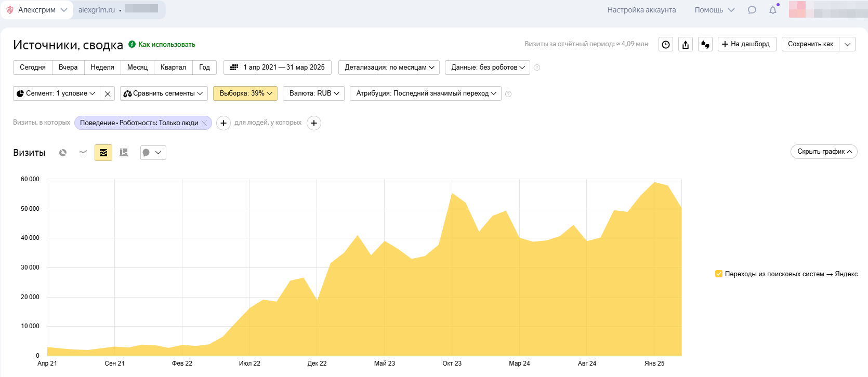Collapse chart with Скрыть график
This screenshot has height=377, width=868.
(x=824, y=152)
